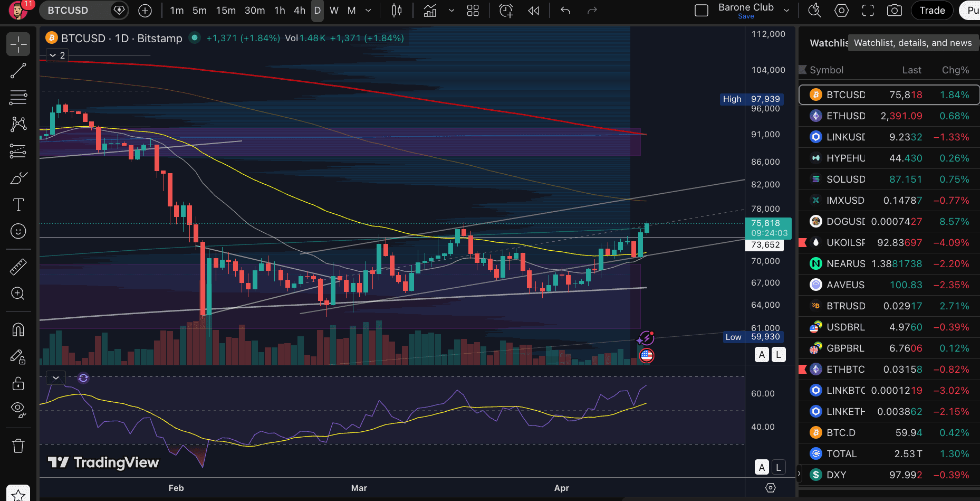Image resolution: width=980 pixels, height=501 pixels.
Task: Open the user profile avatar menu
Action: [x=17, y=11]
